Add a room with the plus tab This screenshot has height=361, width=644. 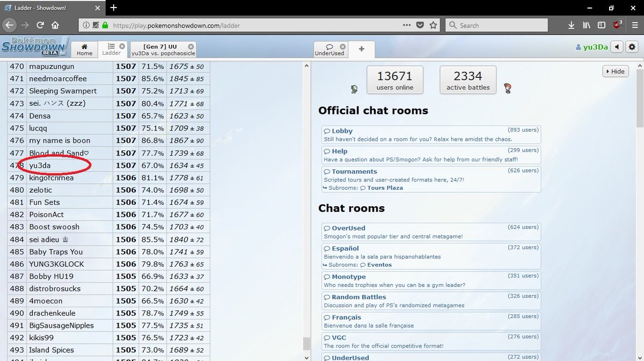point(361,49)
